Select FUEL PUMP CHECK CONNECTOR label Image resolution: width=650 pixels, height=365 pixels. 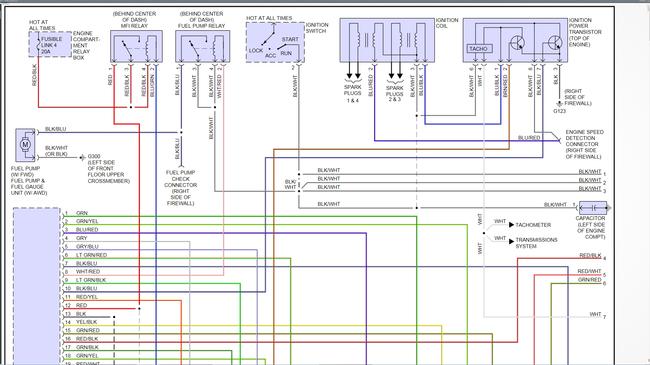[x=180, y=188]
